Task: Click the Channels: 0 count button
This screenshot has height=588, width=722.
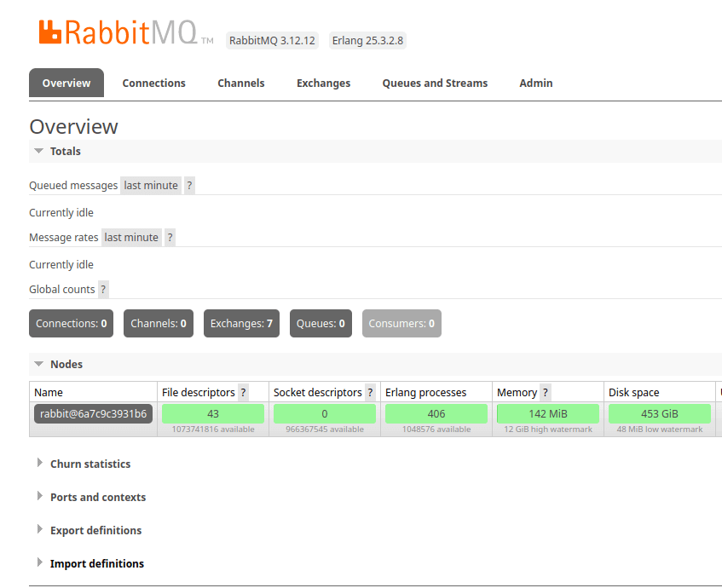Action: click(x=159, y=324)
